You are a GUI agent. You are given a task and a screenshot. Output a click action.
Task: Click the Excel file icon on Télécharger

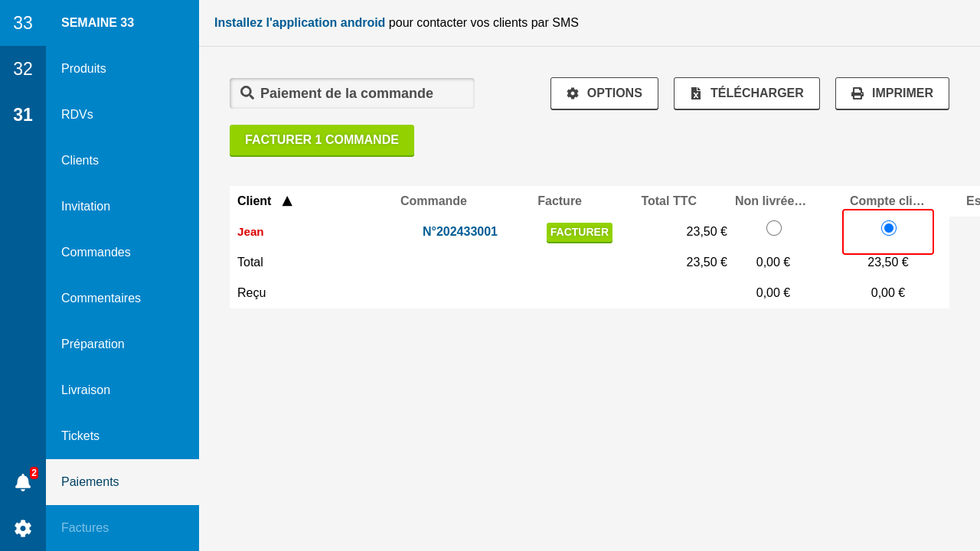696,93
